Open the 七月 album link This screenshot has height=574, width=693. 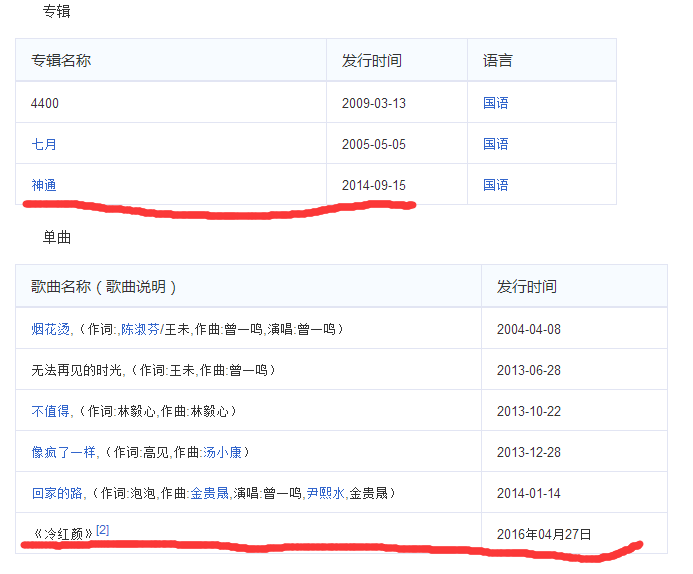pos(44,144)
